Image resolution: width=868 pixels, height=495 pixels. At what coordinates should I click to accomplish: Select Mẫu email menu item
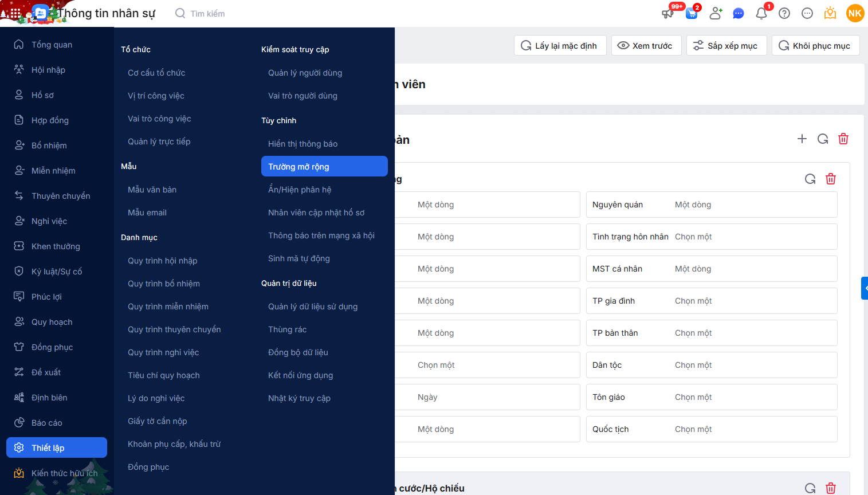pyautogui.click(x=147, y=213)
